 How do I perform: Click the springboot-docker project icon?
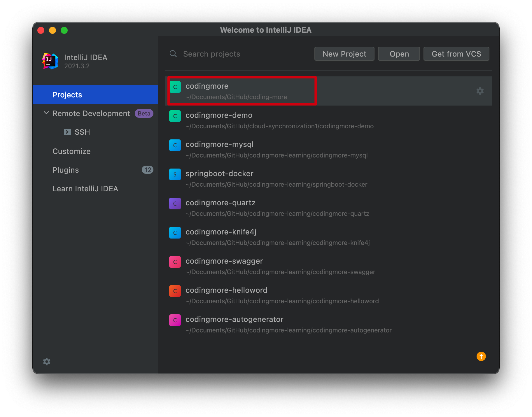pos(175,174)
